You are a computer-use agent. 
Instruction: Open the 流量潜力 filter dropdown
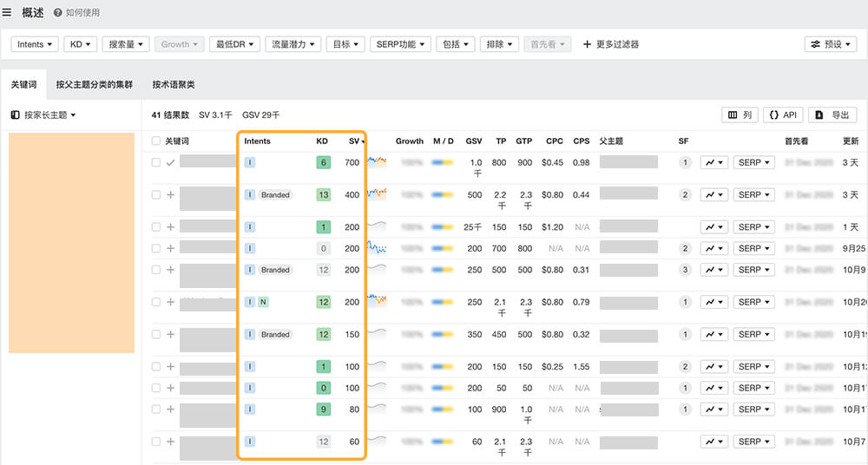pos(293,44)
